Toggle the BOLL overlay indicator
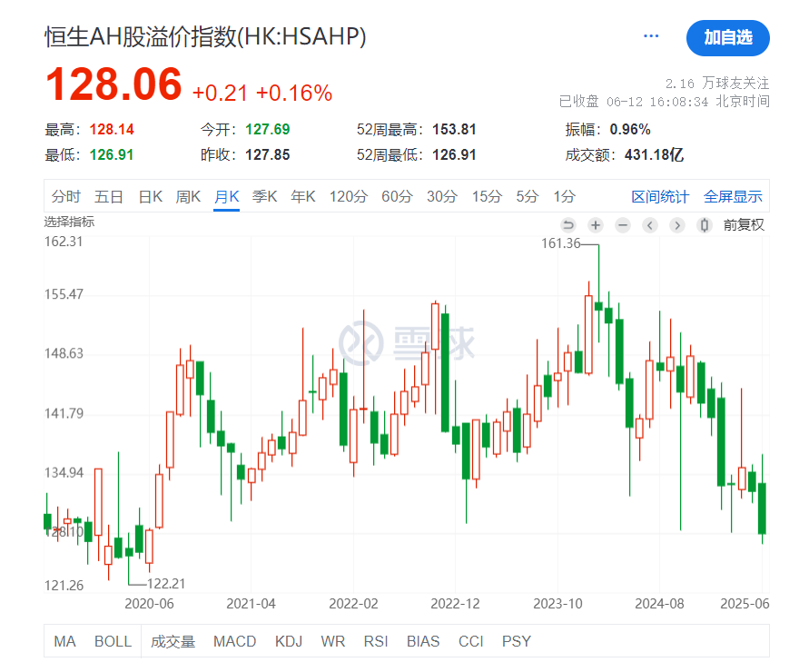The width and height of the screenshot is (799, 672). [113, 641]
